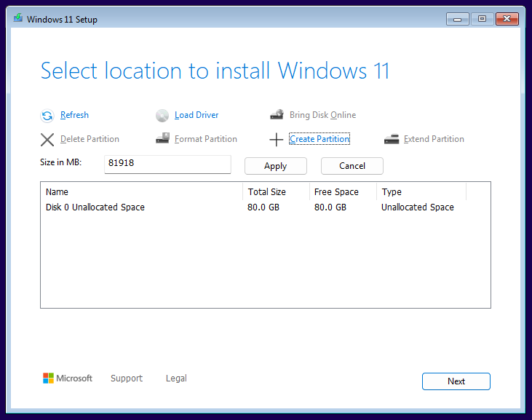Click the Next button
This screenshot has height=420, width=532.
456,381
